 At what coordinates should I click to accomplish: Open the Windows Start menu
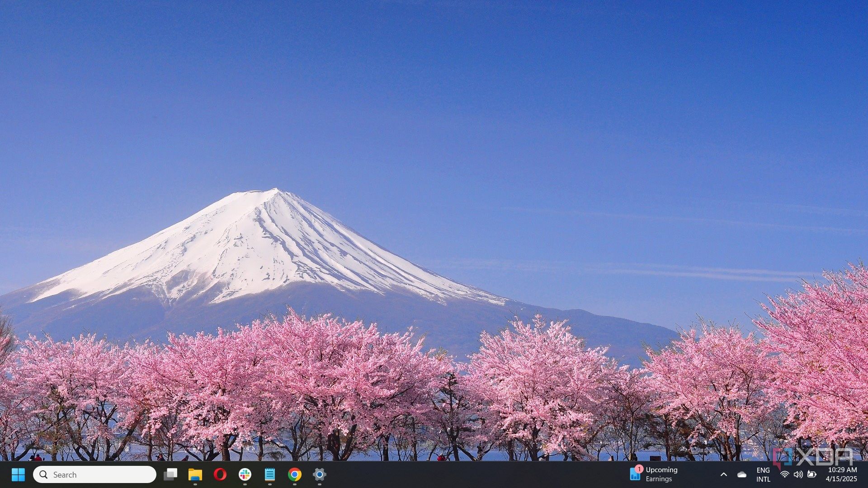point(18,474)
